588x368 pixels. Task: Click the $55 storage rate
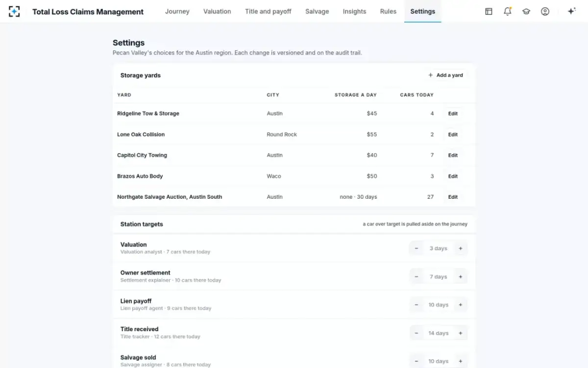372,134
